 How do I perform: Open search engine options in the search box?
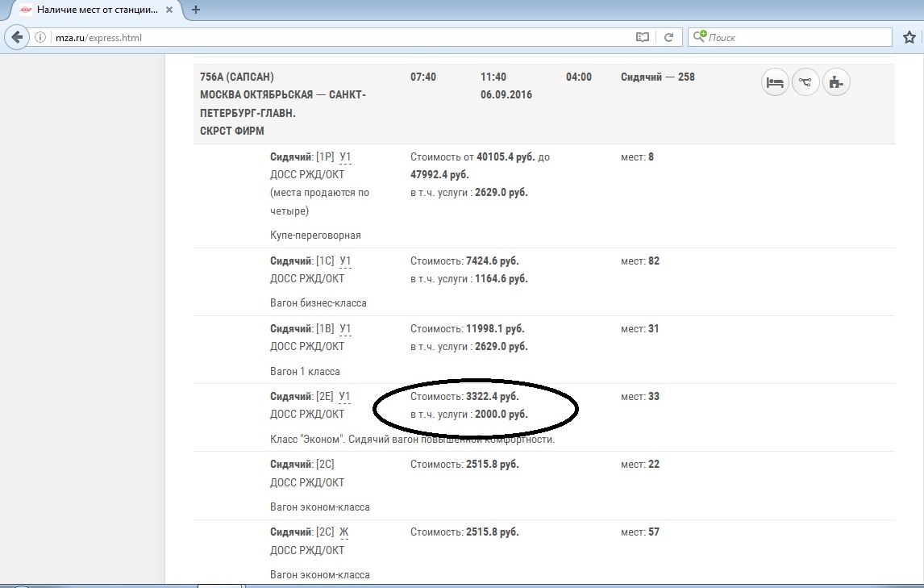pos(700,37)
